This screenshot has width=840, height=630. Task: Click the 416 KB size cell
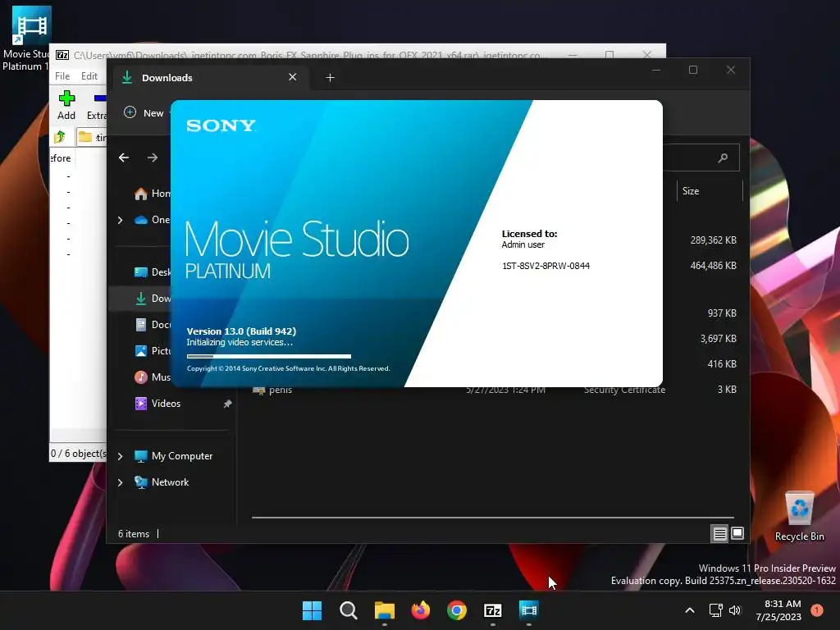coord(722,363)
